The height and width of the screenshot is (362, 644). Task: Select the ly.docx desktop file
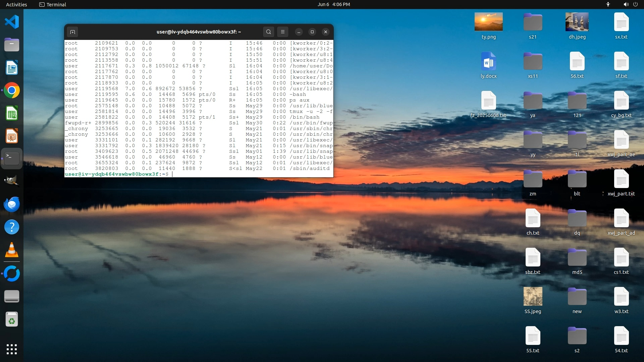point(488,62)
